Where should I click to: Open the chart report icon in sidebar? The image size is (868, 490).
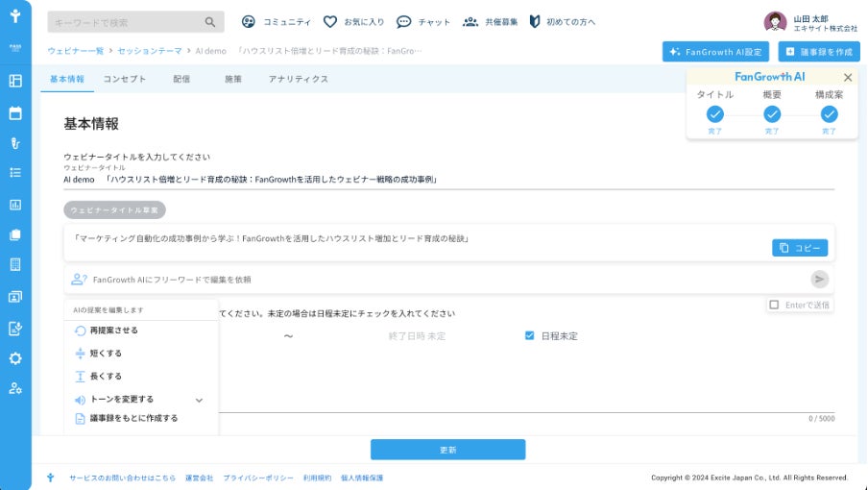(x=15, y=205)
